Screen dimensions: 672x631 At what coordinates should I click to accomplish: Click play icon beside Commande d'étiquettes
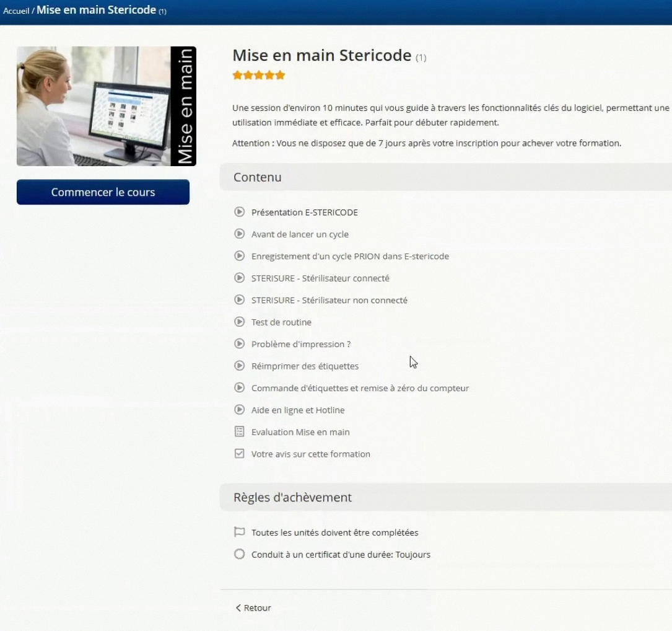pos(239,387)
